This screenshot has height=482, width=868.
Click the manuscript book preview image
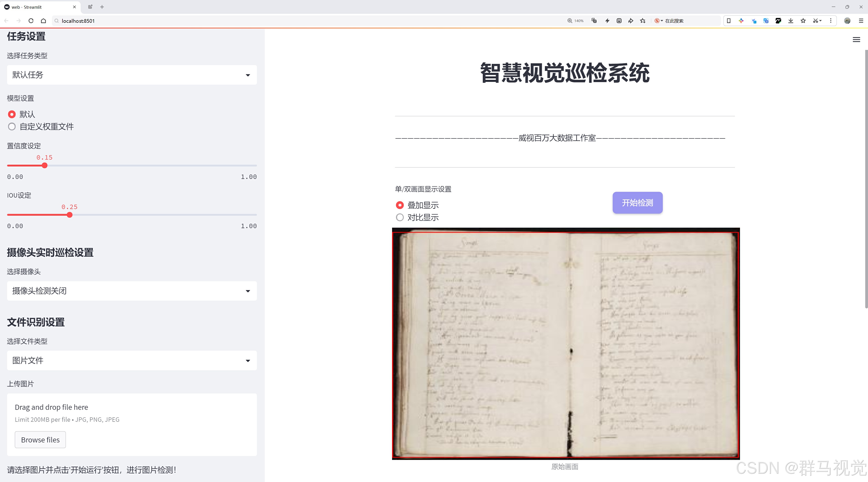point(565,344)
